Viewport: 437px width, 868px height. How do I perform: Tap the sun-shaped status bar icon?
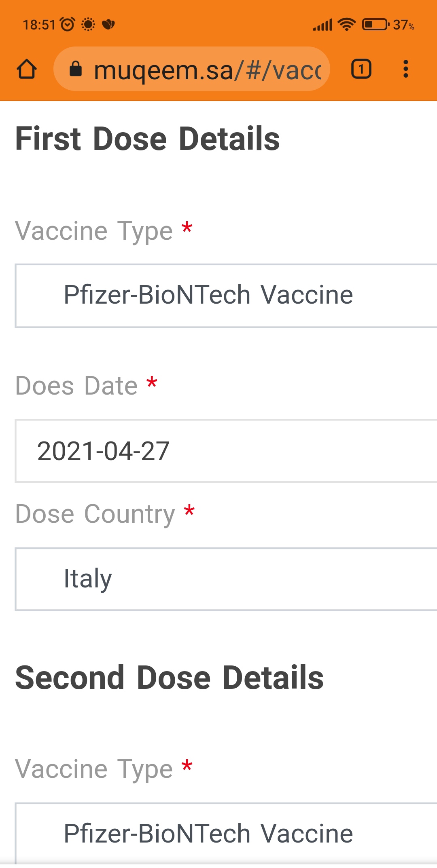click(x=88, y=25)
